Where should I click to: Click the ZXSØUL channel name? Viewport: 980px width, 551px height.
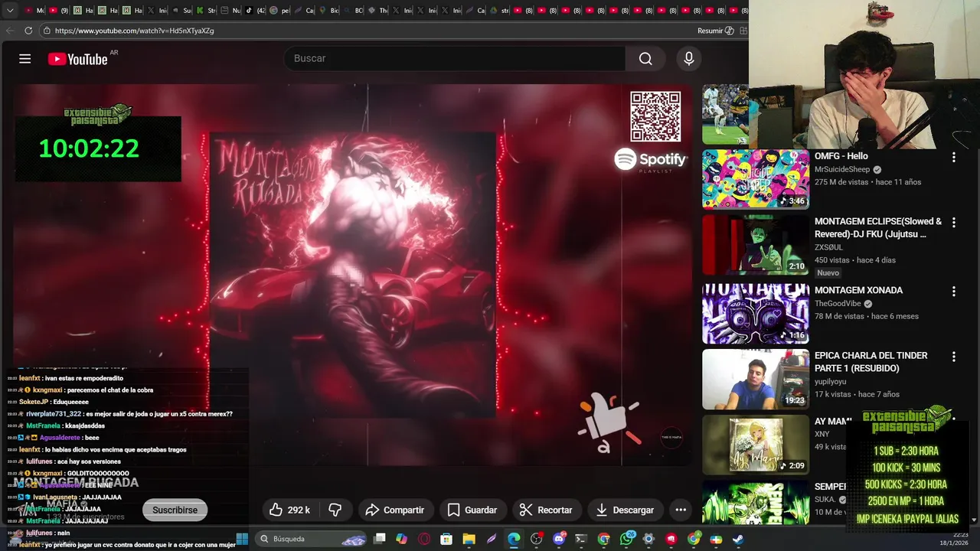tap(828, 247)
